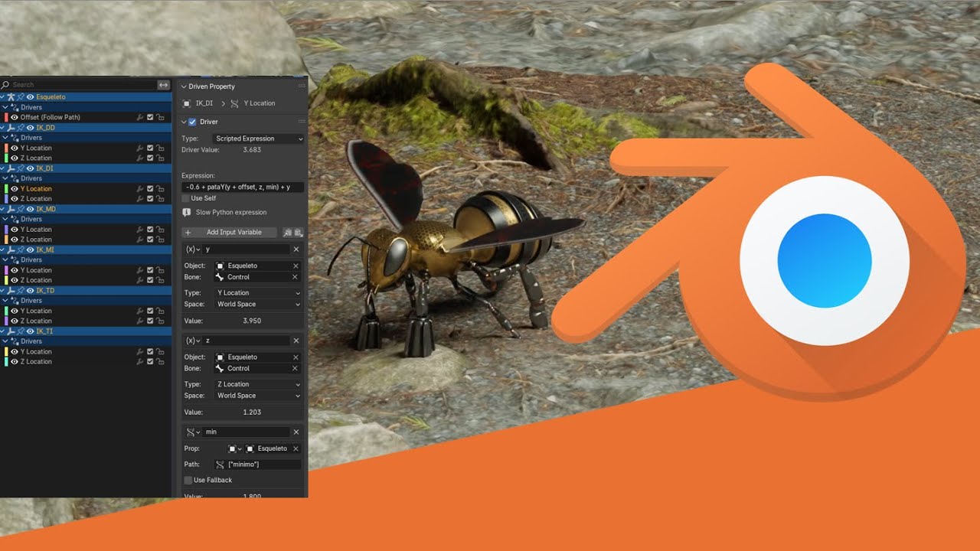This screenshot has width=980, height=551.
Task: Clear the Esqueleto object of variable z
Action: pos(296,357)
